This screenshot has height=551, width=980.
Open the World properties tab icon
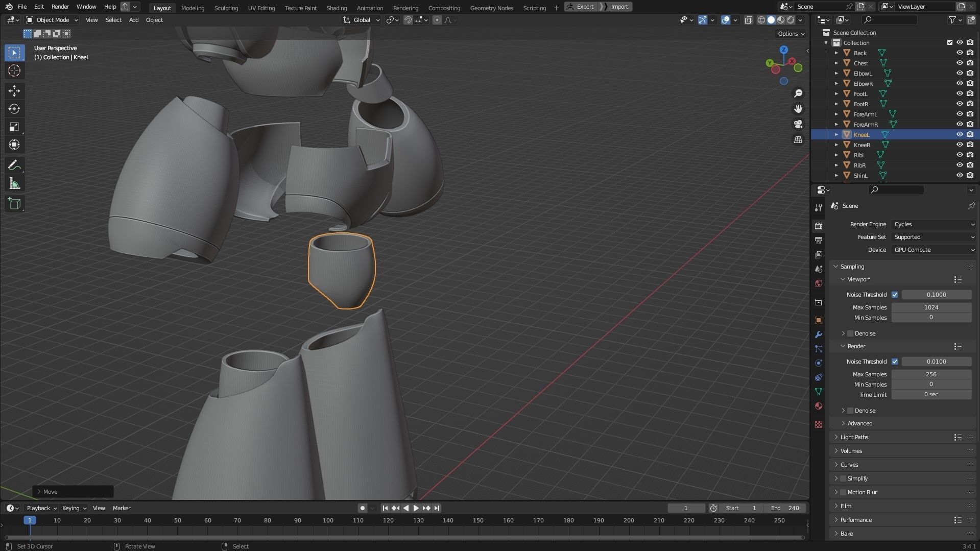(819, 283)
